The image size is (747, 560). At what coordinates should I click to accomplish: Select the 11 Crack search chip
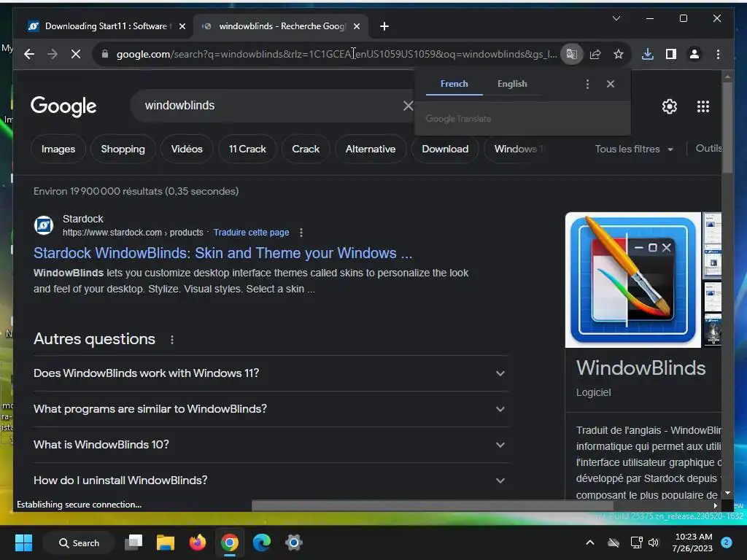click(x=247, y=149)
